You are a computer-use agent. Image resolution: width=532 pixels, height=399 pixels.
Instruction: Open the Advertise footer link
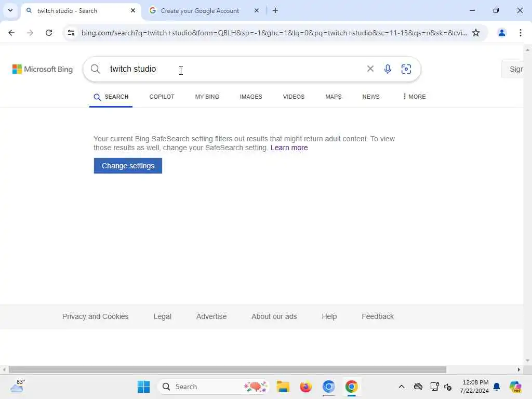[x=211, y=316]
